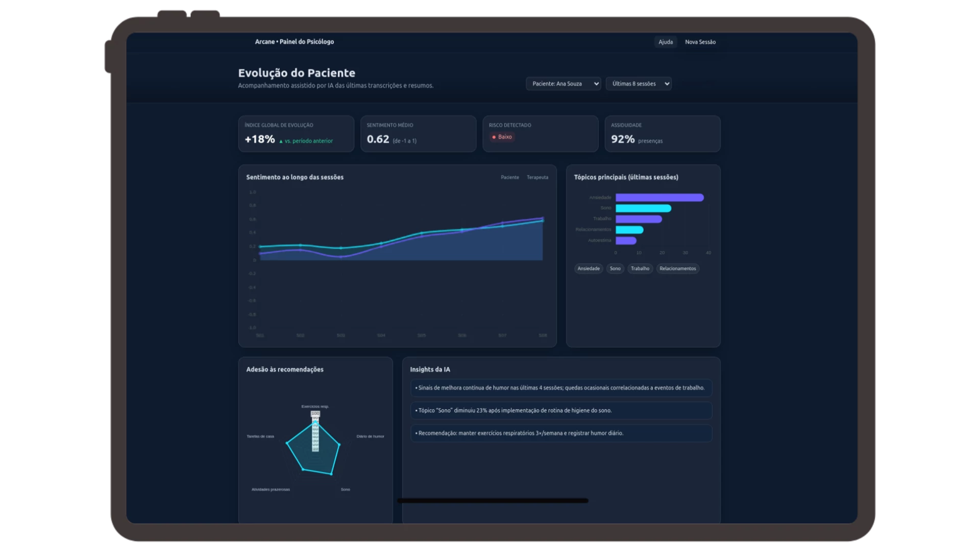The height and width of the screenshot is (551, 980).
Task: Click the green up-triangle trend indicator
Action: (281, 141)
